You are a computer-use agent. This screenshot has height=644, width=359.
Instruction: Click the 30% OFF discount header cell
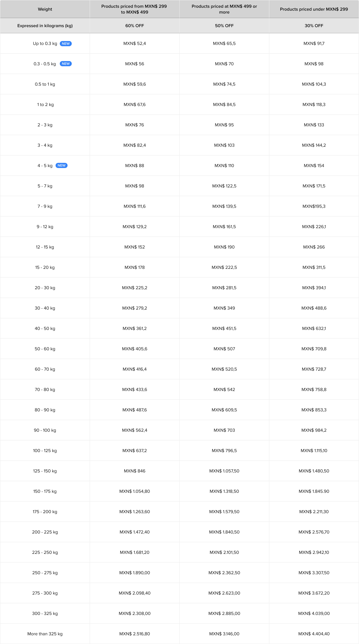coord(314,26)
